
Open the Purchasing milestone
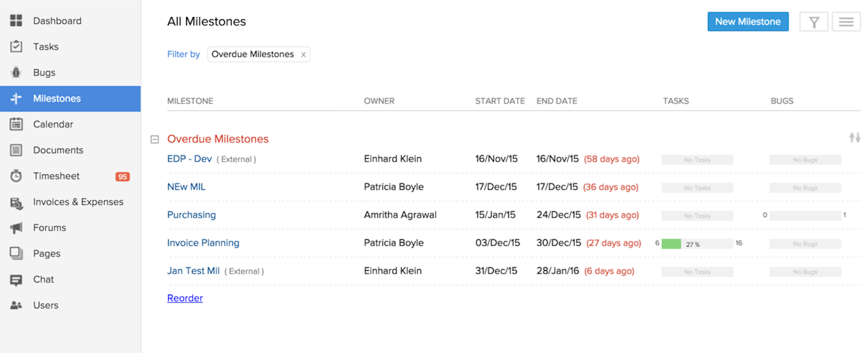click(x=191, y=215)
